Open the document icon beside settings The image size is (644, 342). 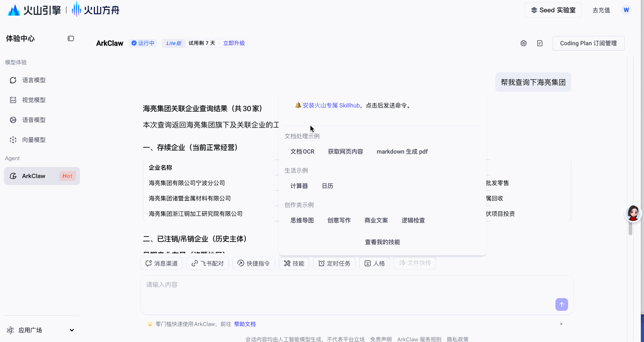pos(540,43)
